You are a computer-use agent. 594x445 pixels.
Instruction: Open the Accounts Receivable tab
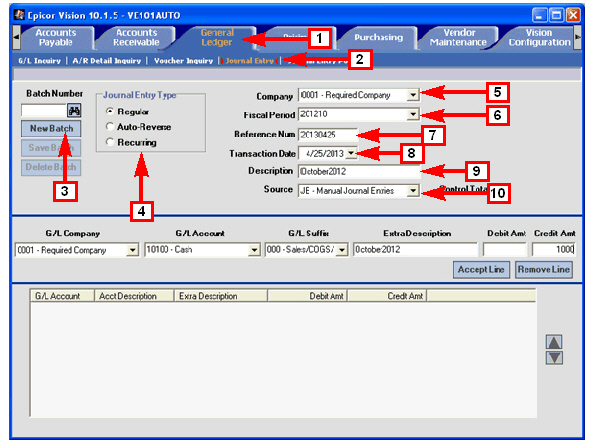click(x=136, y=37)
